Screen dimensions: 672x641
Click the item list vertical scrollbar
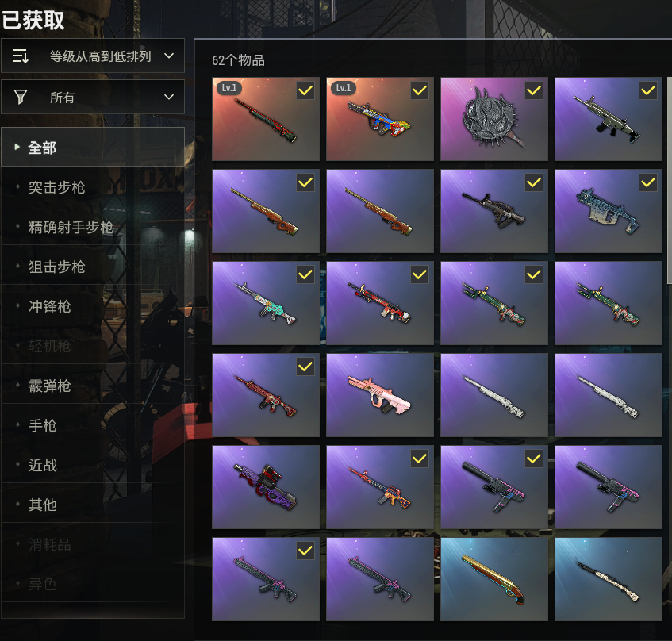click(x=669, y=180)
